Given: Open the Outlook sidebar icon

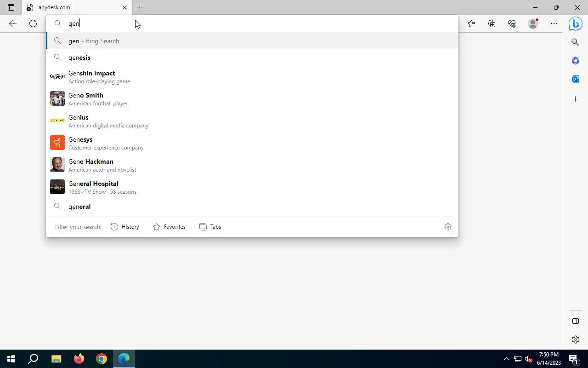Looking at the screenshot, I should (x=575, y=79).
